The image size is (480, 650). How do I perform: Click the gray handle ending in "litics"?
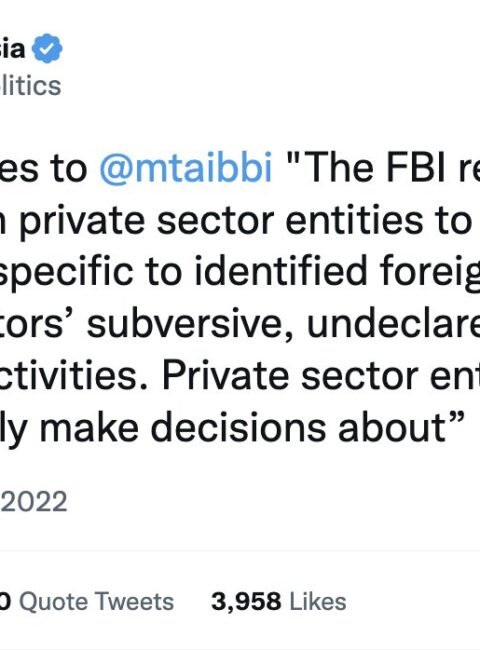pyautogui.click(x=30, y=86)
